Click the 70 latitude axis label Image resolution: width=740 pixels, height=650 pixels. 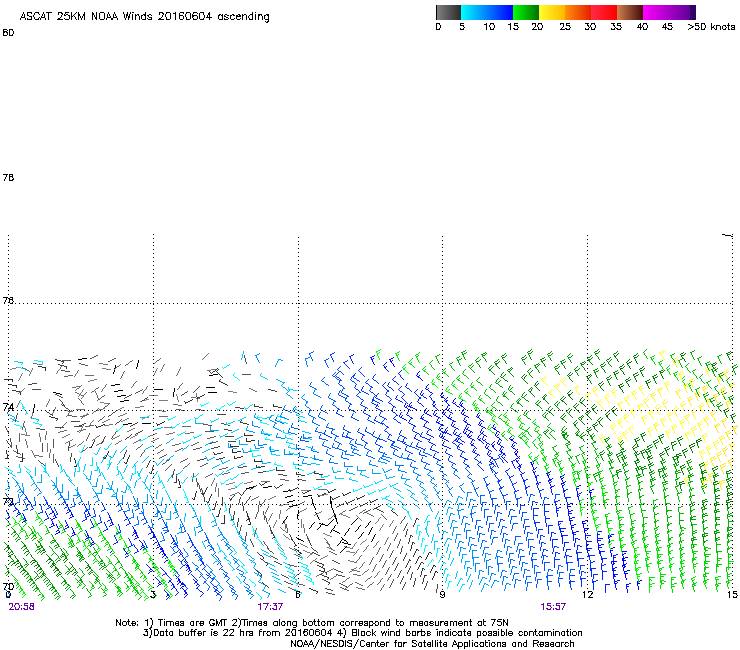[8, 587]
